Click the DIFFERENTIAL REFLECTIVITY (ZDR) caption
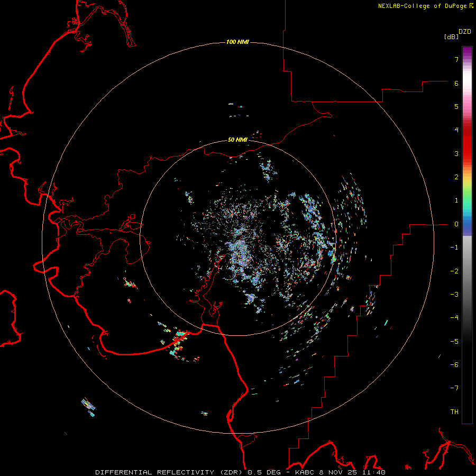 (170, 472)
